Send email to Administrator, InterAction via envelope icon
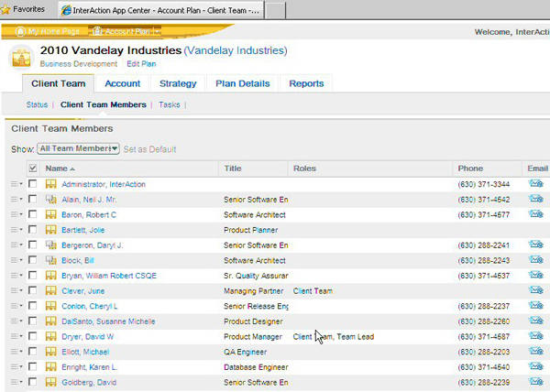 536,183
